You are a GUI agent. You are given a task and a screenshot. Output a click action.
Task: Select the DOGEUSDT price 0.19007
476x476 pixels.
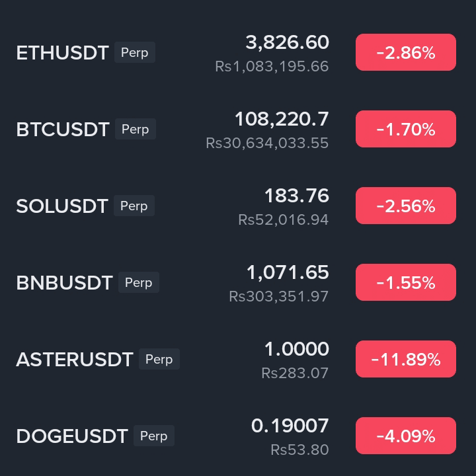290,426
